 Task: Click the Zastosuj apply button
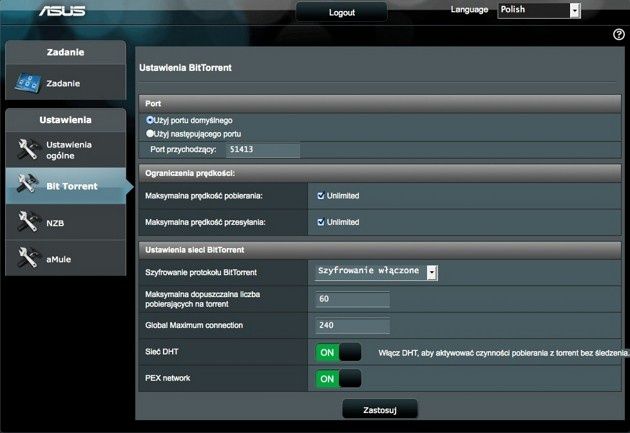pos(380,409)
